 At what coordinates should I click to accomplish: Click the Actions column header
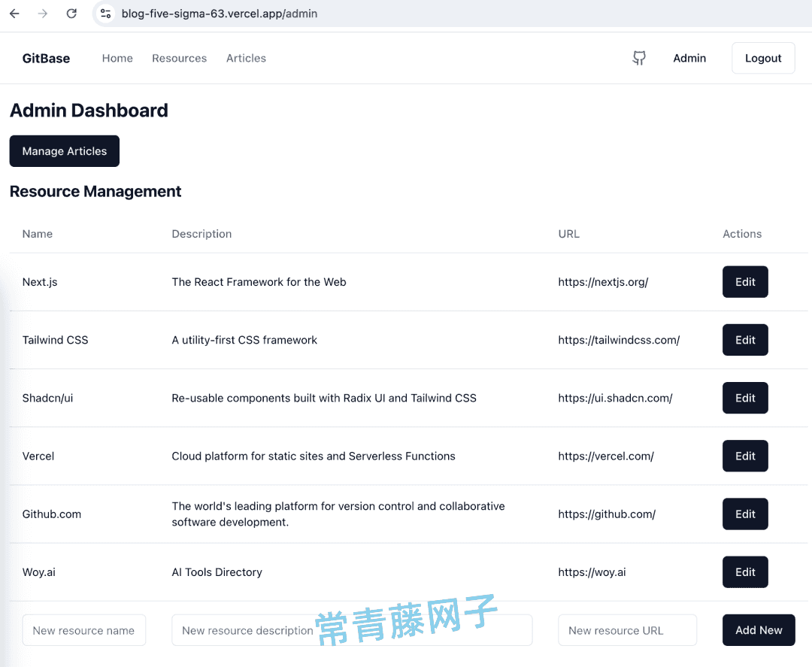click(x=742, y=234)
